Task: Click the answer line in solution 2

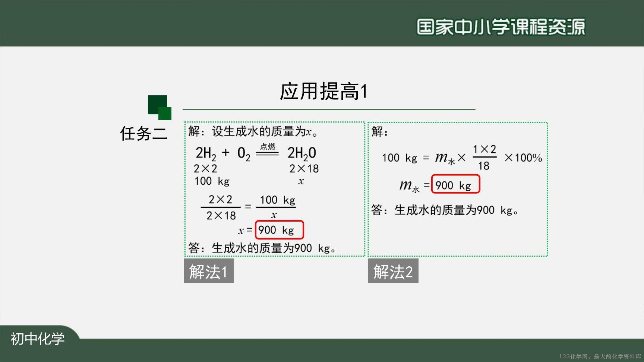Action: click(x=445, y=210)
